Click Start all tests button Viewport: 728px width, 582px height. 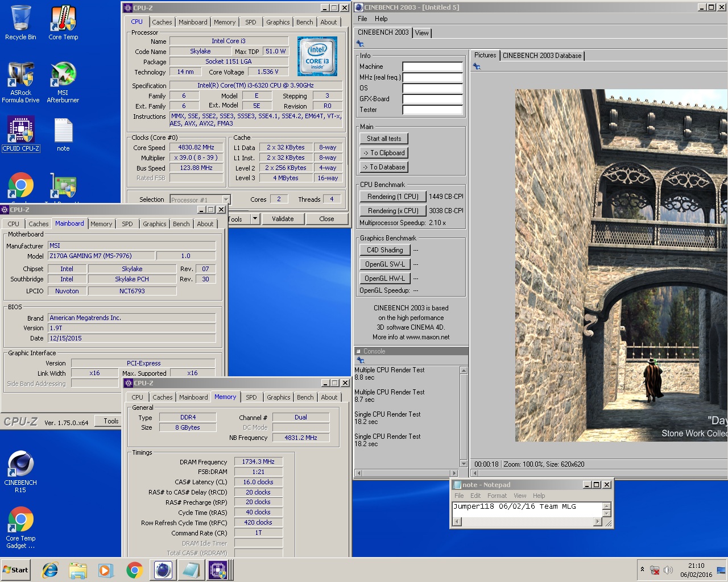tap(384, 139)
